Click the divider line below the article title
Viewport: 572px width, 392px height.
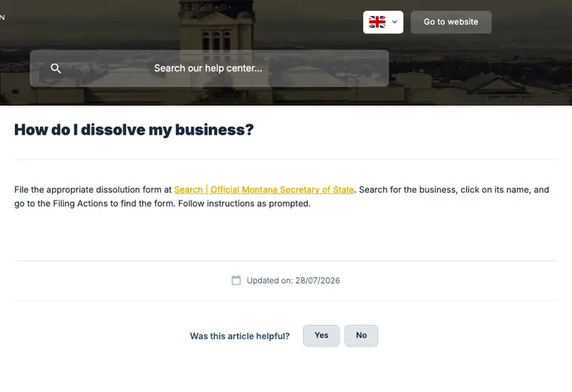[x=286, y=159]
